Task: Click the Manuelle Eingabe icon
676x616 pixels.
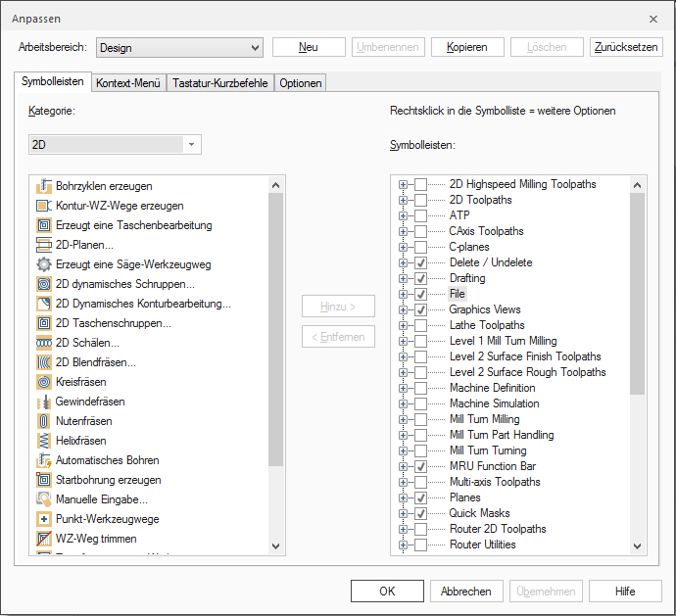Action: [44, 499]
